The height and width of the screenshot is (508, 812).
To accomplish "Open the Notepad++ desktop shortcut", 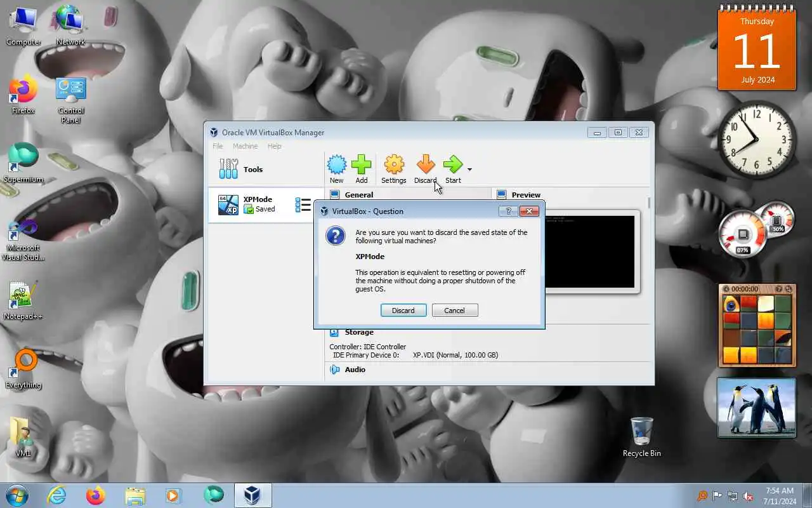I will click(x=23, y=300).
